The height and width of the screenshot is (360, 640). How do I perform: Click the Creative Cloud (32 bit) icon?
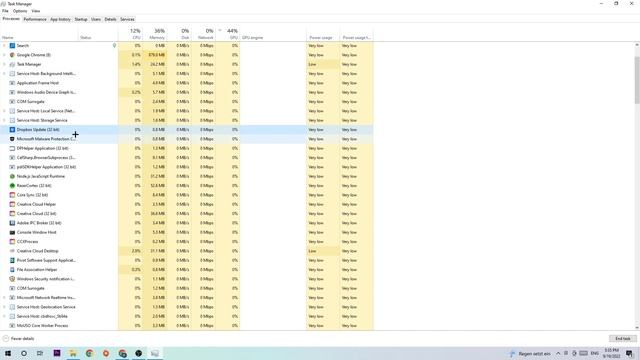tap(12, 214)
